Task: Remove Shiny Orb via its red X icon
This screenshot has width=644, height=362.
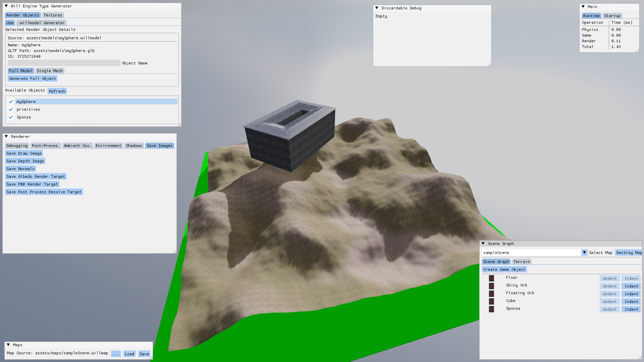Action: (491, 286)
